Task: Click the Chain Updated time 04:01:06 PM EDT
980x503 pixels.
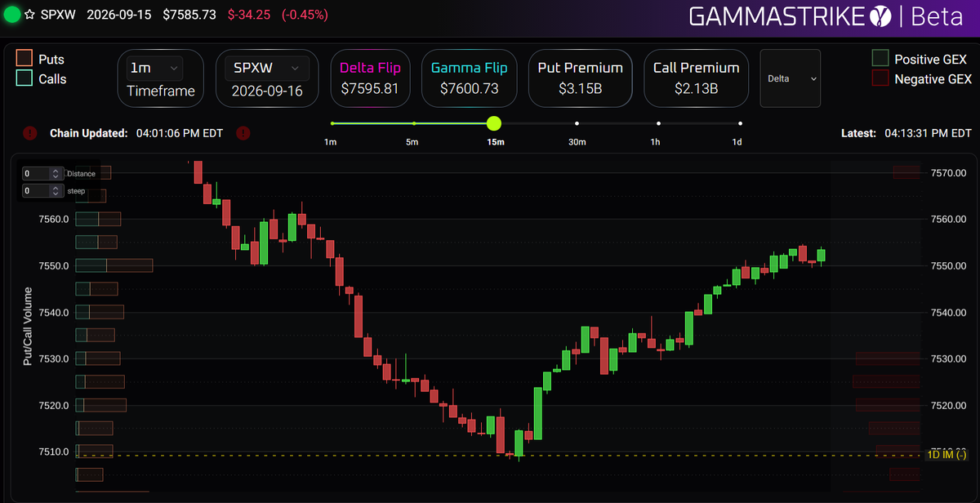Action: click(x=181, y=132)
